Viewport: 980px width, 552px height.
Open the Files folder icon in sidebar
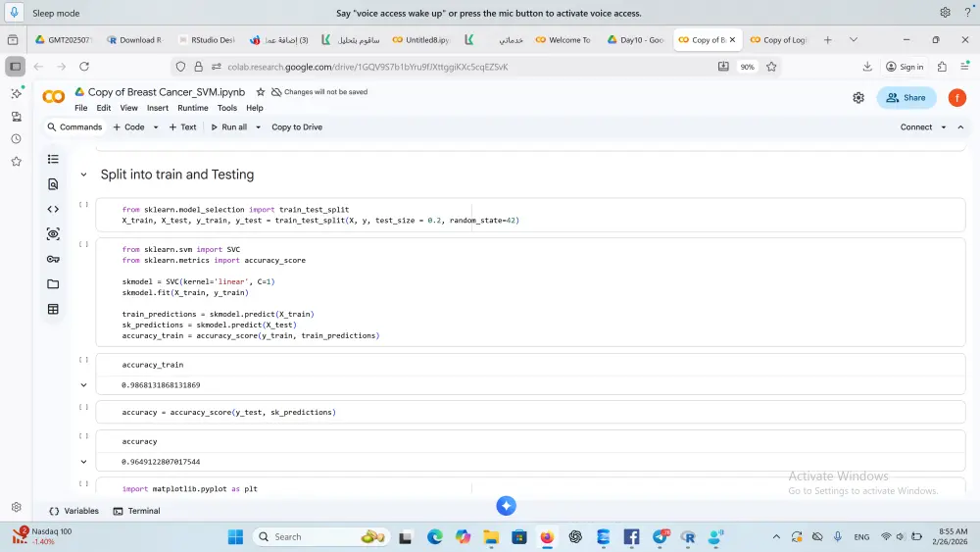pyautogui.click(x=53, y=283)
